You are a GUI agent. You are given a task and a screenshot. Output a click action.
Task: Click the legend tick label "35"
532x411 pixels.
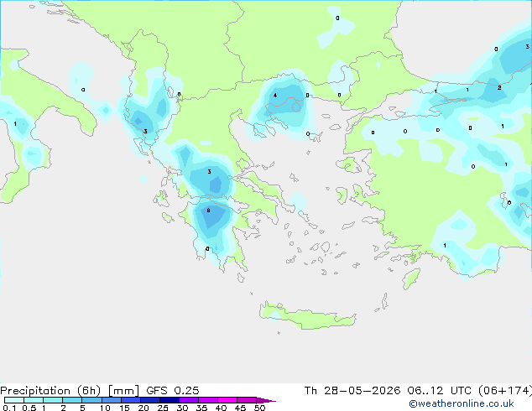[201, 408]
